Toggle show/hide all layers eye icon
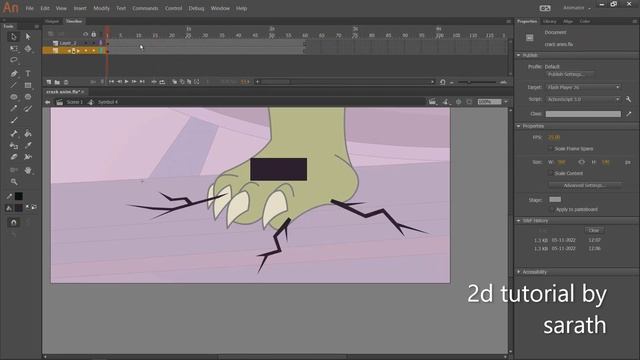Viewport: 640px width, 360px height. click(86, 34)
